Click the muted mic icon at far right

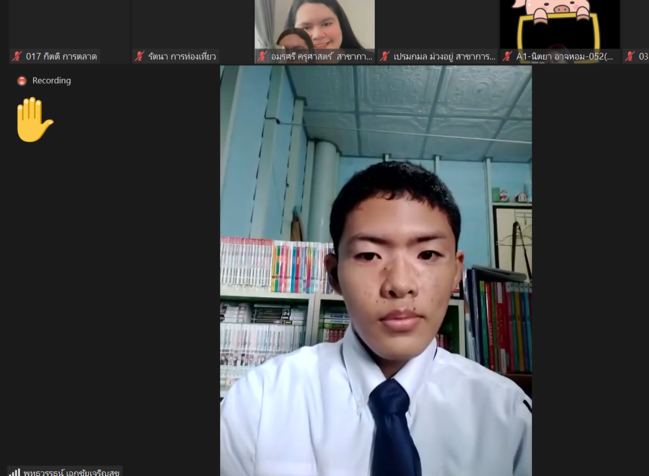(630, 57)
